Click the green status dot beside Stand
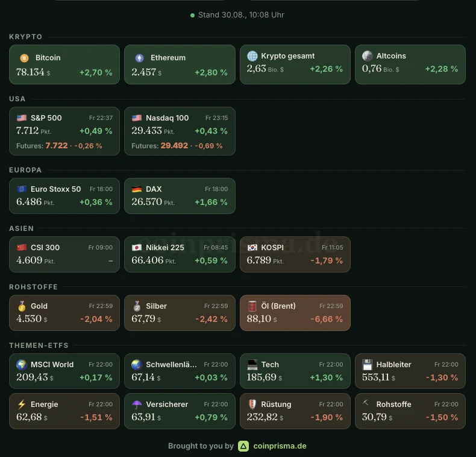476x457 pixels. coord(192,15)
